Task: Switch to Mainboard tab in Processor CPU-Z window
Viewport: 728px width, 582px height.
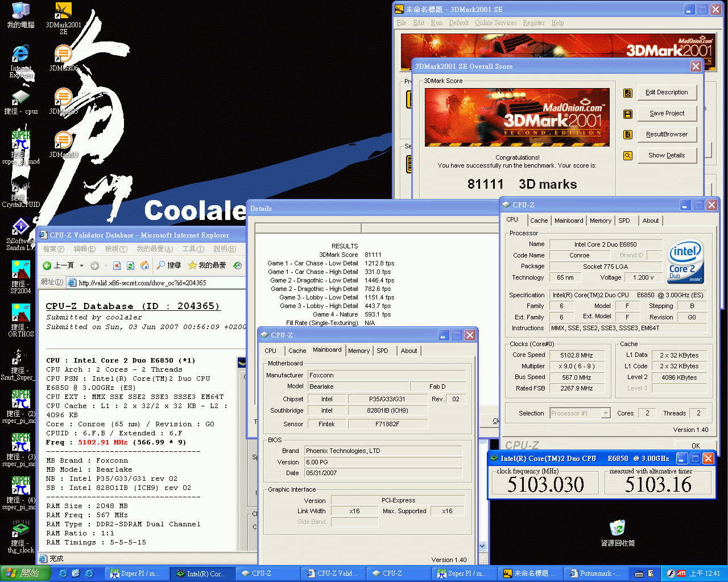Action: click(x=569, y=221)
